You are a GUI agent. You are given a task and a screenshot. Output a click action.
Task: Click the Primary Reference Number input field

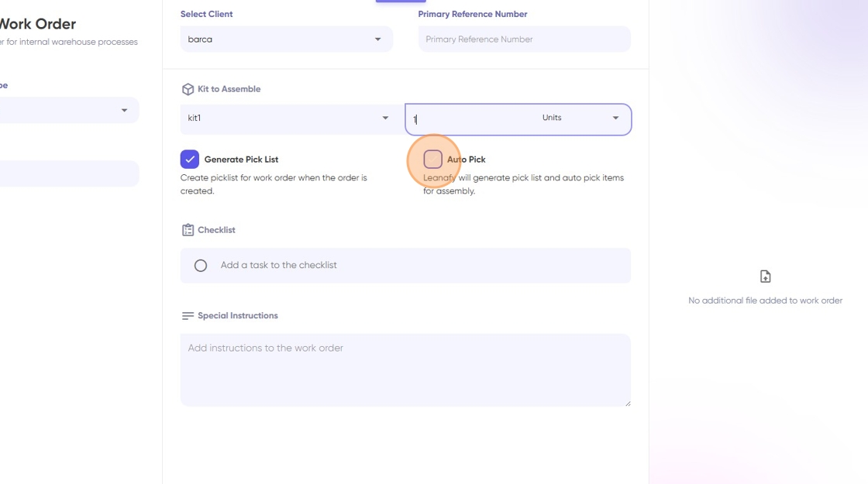[x=524, y=39]
